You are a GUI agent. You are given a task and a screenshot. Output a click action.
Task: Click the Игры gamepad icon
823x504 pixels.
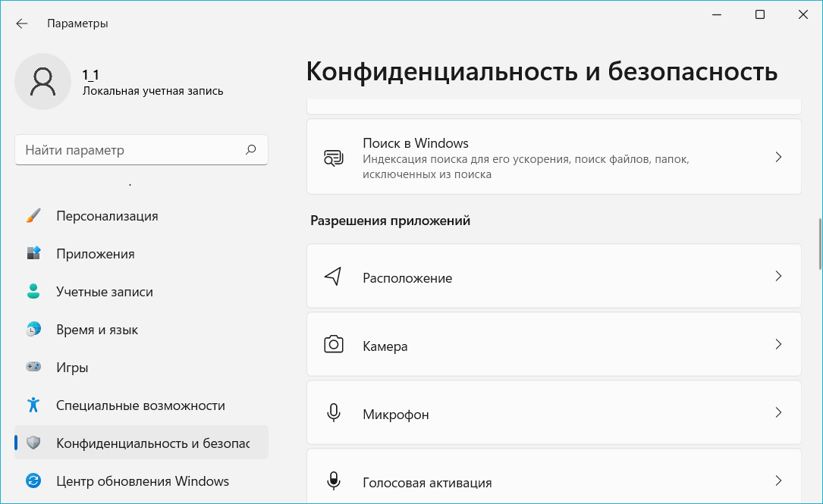pos(33,368)
